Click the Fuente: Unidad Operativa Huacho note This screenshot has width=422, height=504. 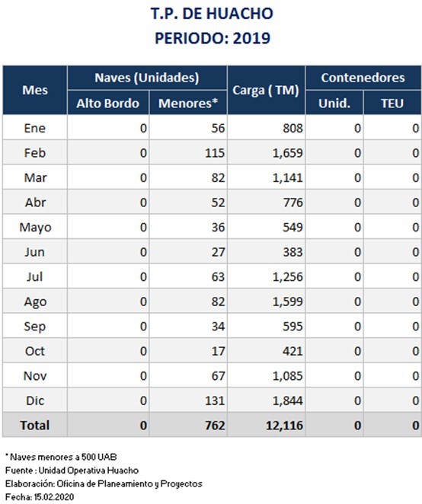72,471
